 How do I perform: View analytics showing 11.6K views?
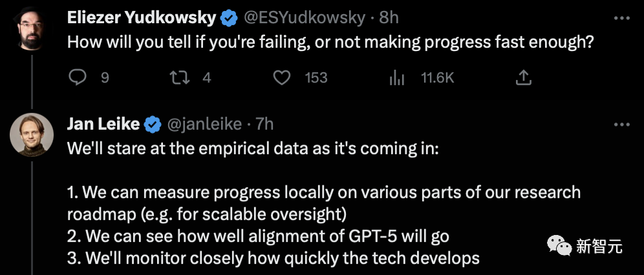[x=397, y=78]
